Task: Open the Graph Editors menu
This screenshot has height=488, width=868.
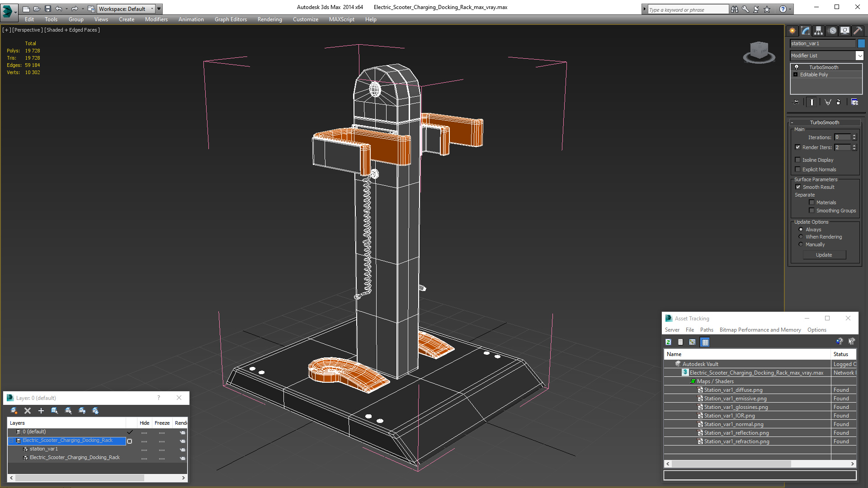Action: click(231, 19)
